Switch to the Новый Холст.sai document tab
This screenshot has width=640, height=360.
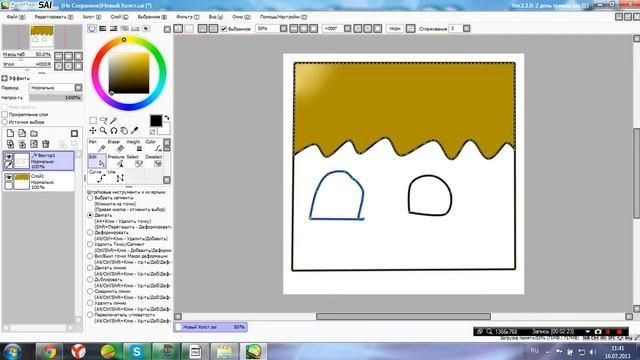[x=210, y=327]
